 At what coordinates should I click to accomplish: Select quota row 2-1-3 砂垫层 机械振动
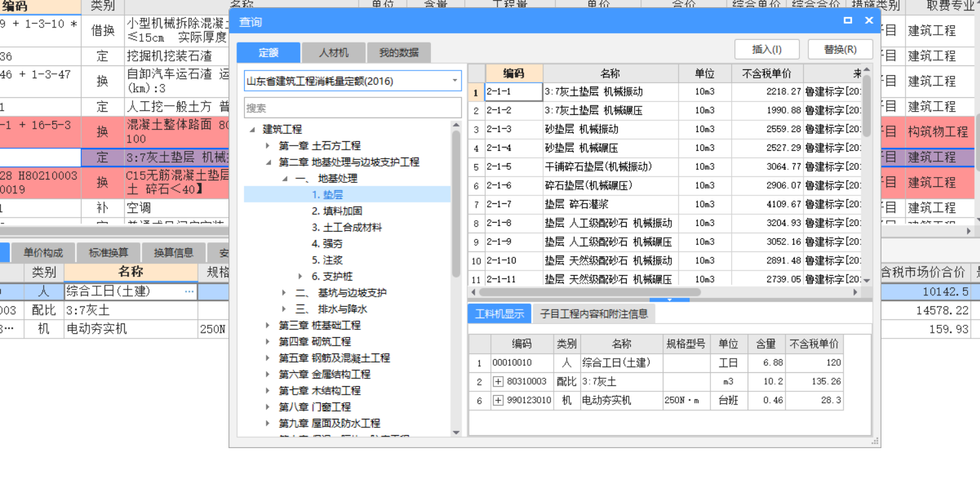pos(665,129)
